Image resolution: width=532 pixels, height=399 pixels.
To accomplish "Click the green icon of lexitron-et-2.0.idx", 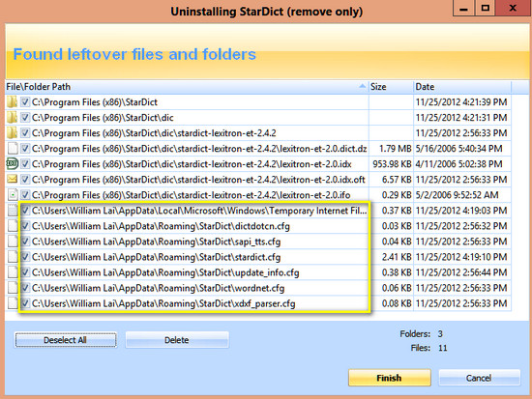I will pyautogui.click(x=13, y=164).
